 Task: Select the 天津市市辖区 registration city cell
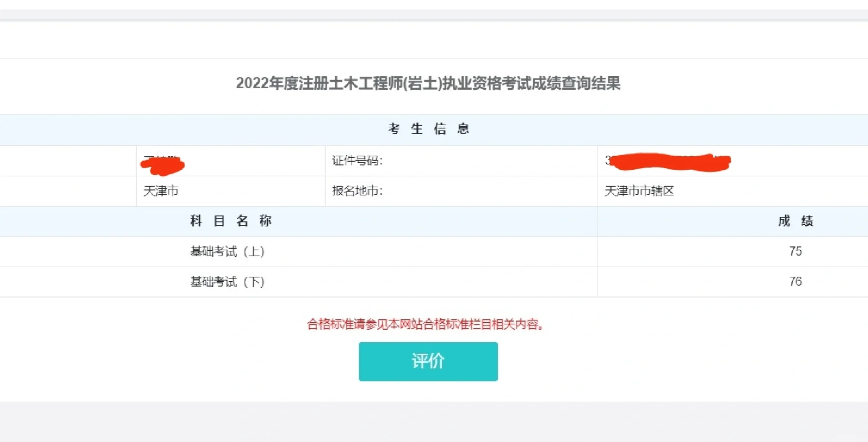click(x=639, y=191)
